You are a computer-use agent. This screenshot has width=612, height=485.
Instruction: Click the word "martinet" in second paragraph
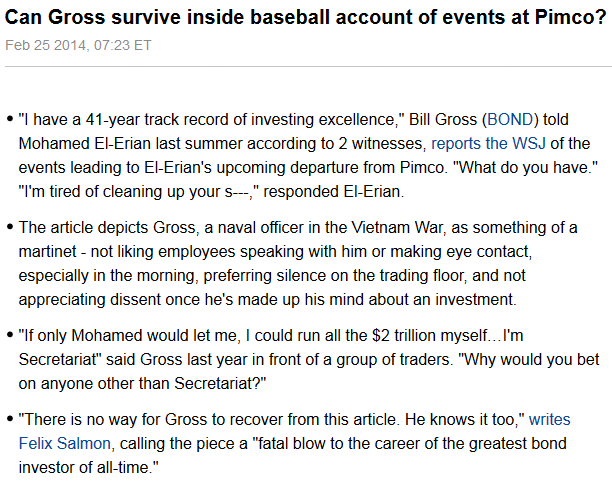tap(47, 252)
